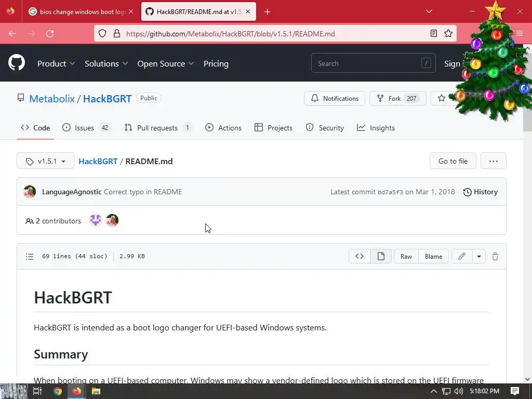Toggle reader view icon in address bar

pyautogui.click(x=434, y=33)
